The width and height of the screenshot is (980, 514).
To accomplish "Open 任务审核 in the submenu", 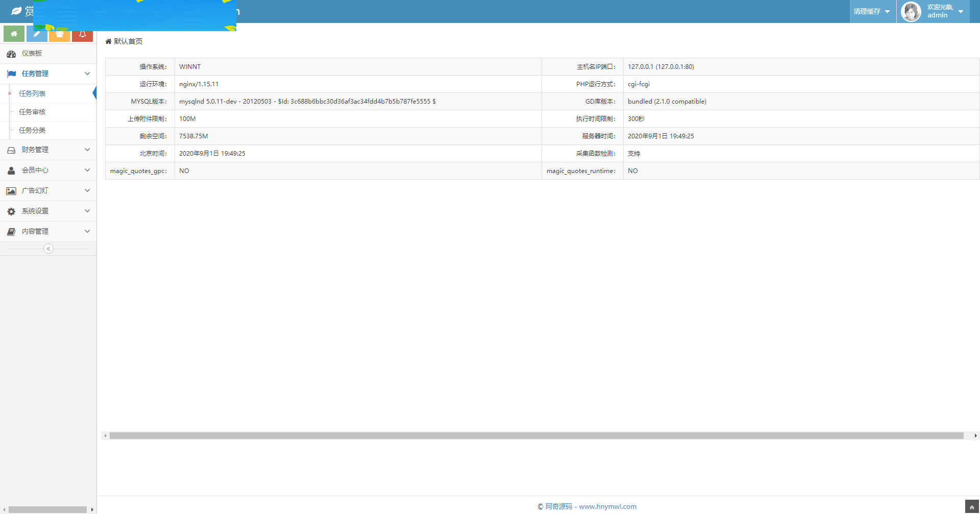I will [32, 112].
